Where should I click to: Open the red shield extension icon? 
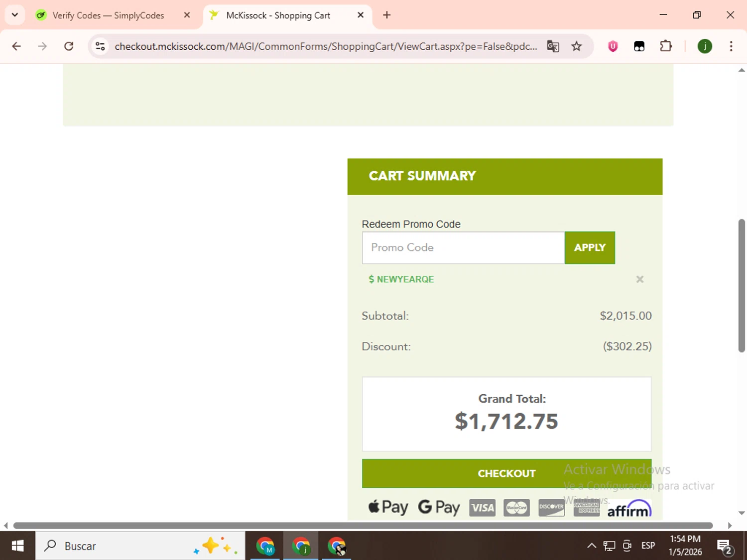pyautogui.click(x=613, y=46)
